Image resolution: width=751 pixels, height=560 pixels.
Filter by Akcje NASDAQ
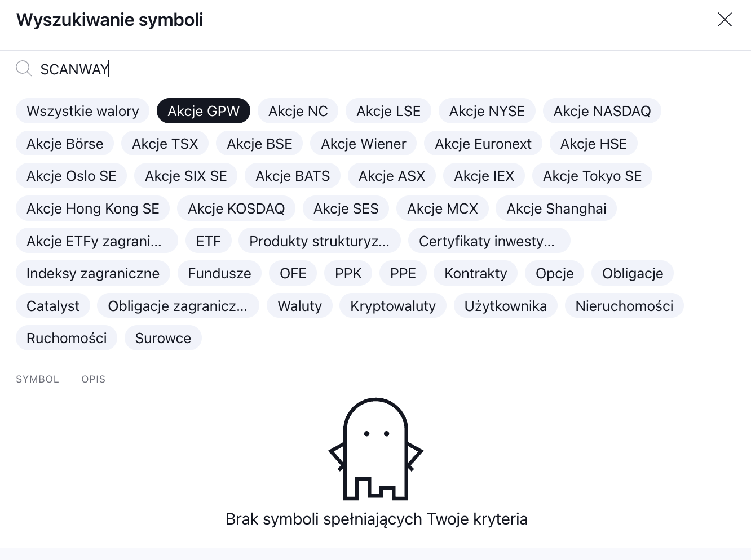602,111
